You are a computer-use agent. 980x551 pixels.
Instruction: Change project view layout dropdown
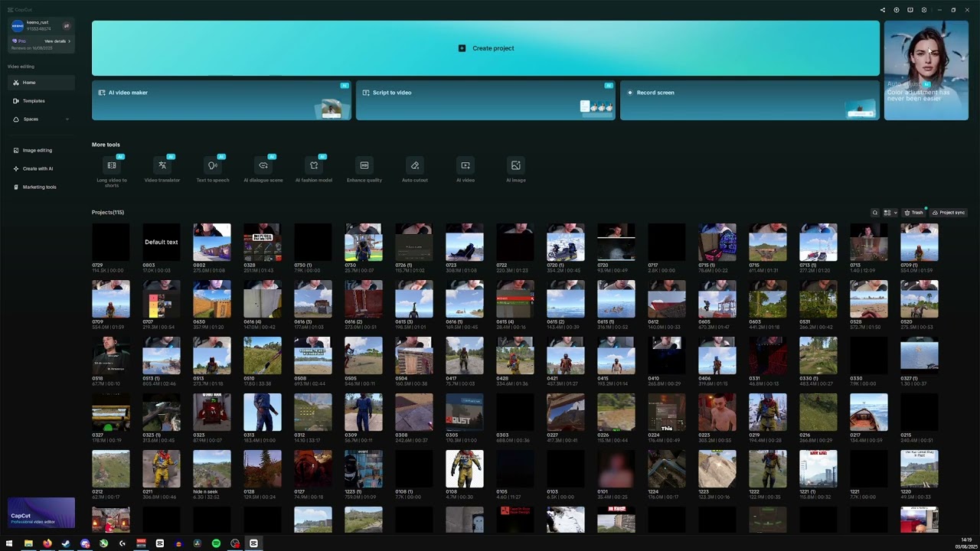(x=890, y=213)
